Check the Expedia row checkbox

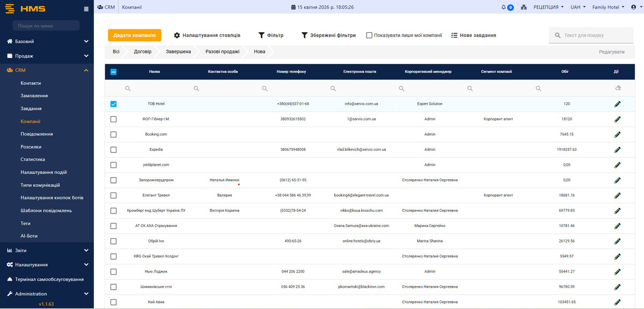click(x=113, y=150)
